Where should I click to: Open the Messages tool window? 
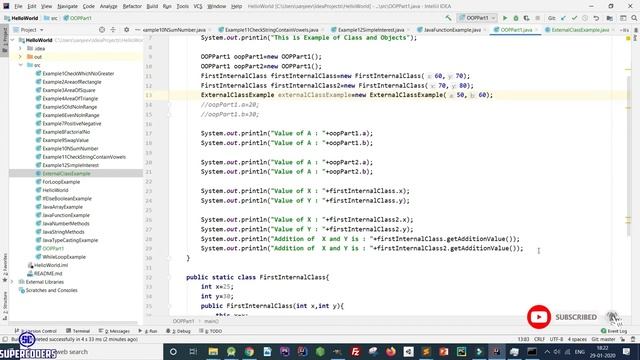(x=114, y=331)
